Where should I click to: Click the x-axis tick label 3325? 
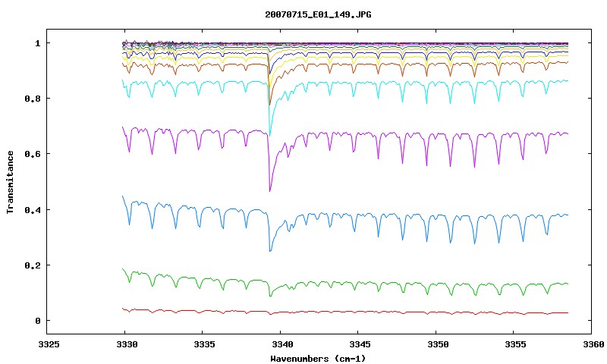pyautogui.click(x=49, y=344)
